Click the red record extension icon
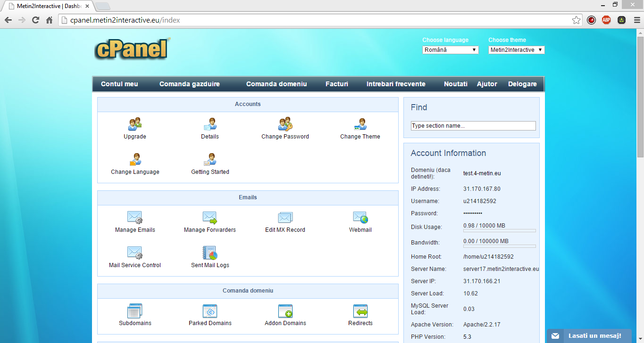Image resolution: width=644 pixels, height=343 pixels. point(591,20)
